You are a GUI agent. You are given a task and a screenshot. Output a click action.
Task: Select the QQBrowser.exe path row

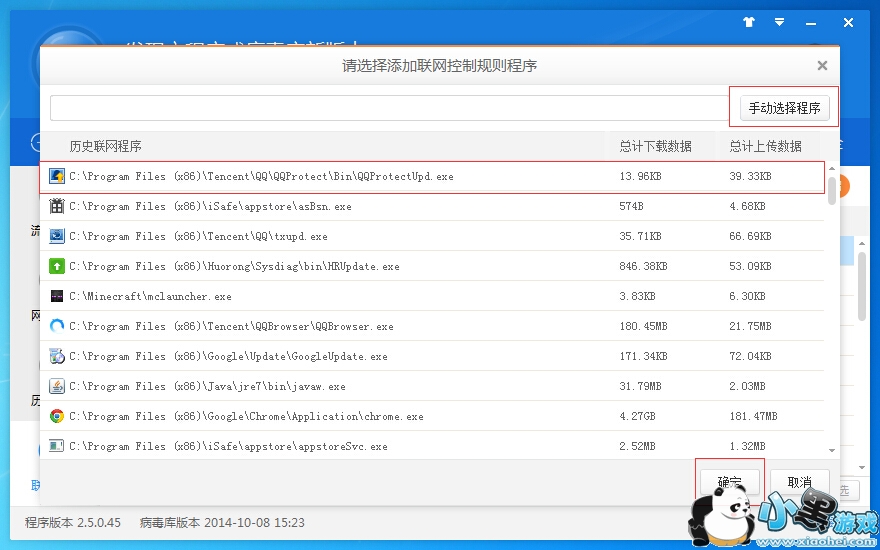point(432,326)
